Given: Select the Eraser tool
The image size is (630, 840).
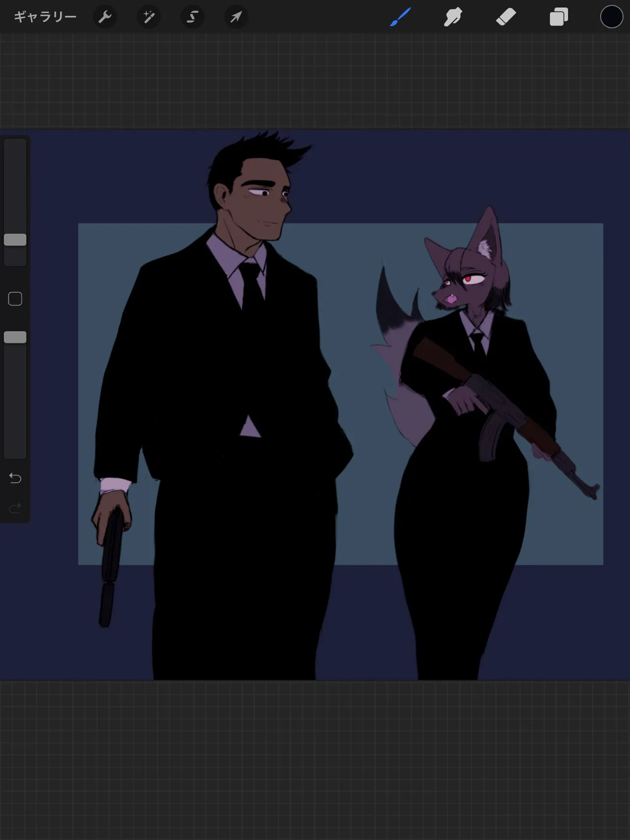Looking at the screenshot, I should (506, 17).
